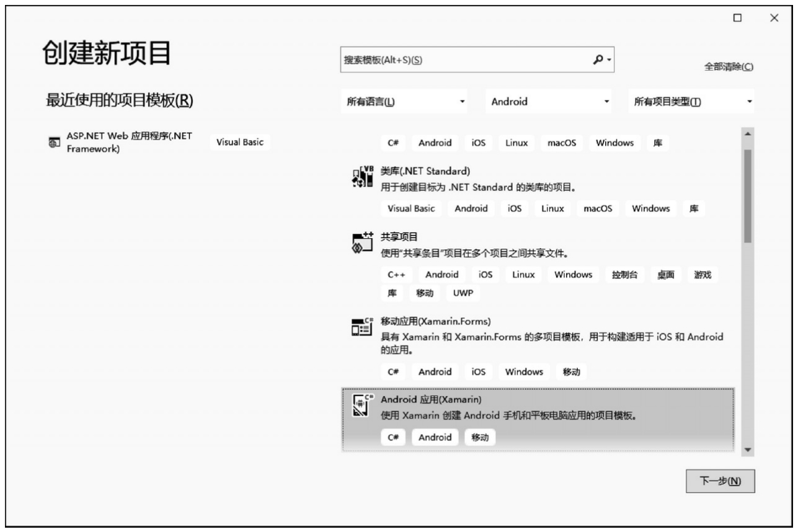This screenshot has height=532, width=798.
Task: Click scrollbar down arrow in template list
Action: pos(747,450)
